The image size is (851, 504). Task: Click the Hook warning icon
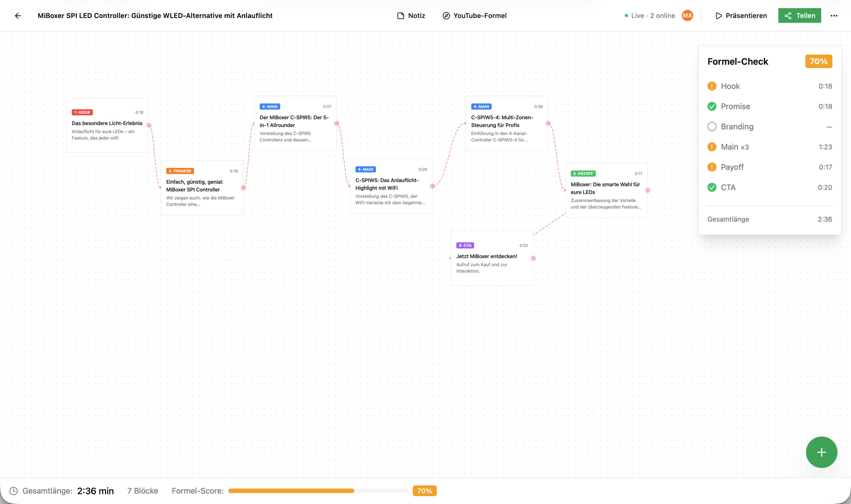coord(712,86)
